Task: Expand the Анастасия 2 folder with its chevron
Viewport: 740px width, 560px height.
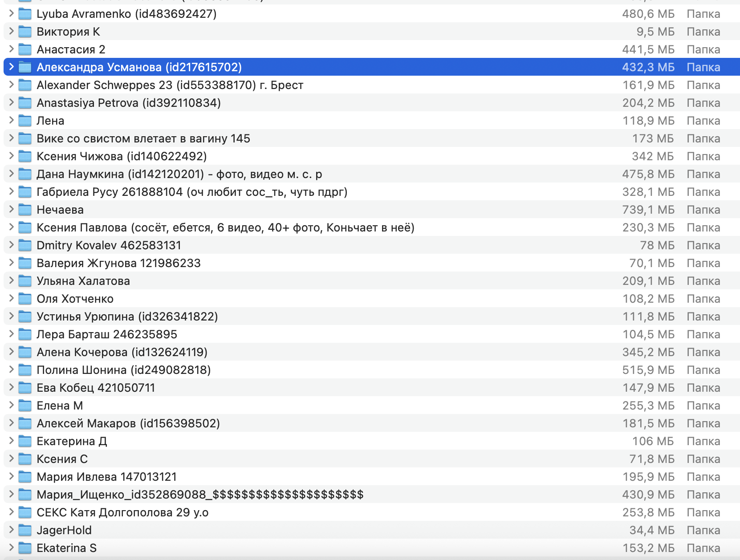Action: [x=11, y=49]
